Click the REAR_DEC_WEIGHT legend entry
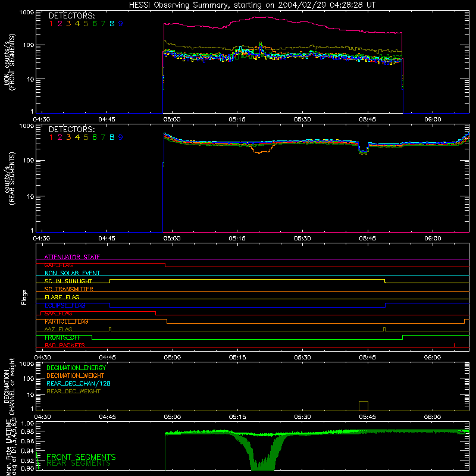Screen dimensions: 476x476 [73, 392]
